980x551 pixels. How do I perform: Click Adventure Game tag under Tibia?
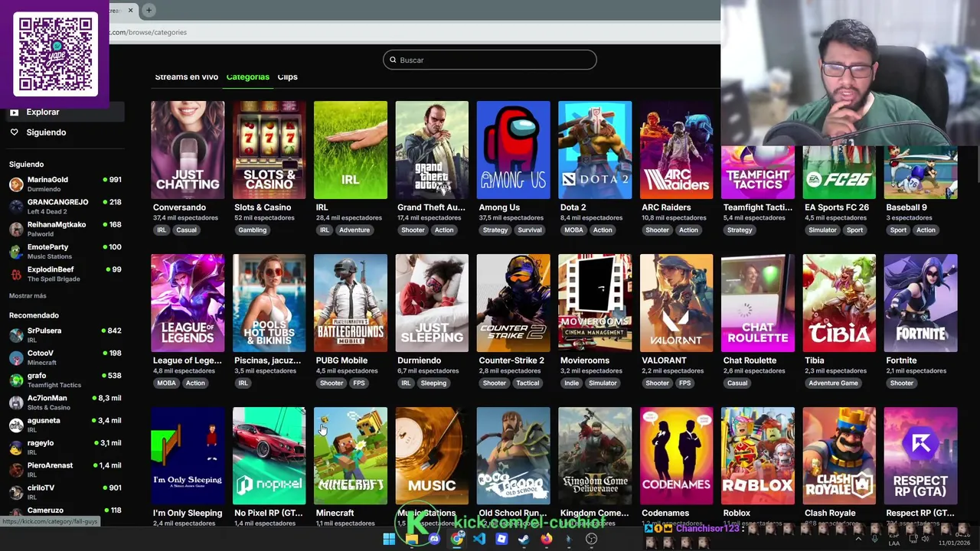(x=833, y=383)
